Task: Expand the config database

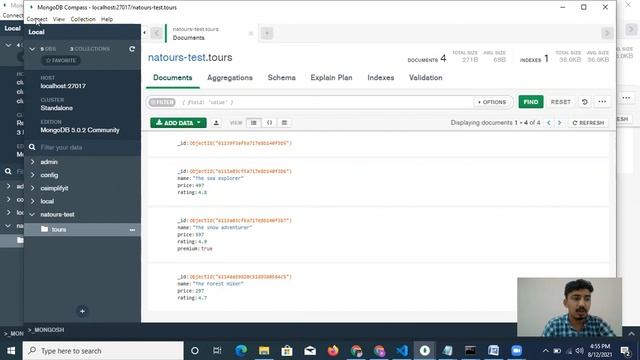Action: pos(32,175)
